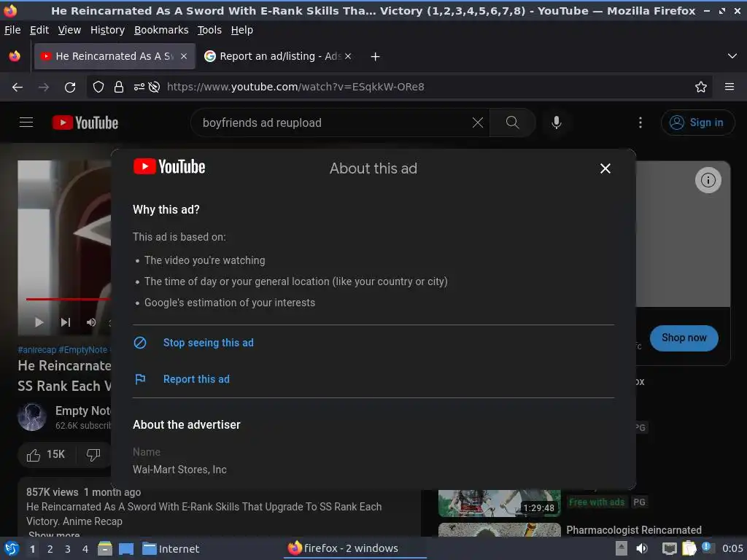Open site permissions icon in address bar
Screen dimensions: 747x560
click(x=139, y=87)
